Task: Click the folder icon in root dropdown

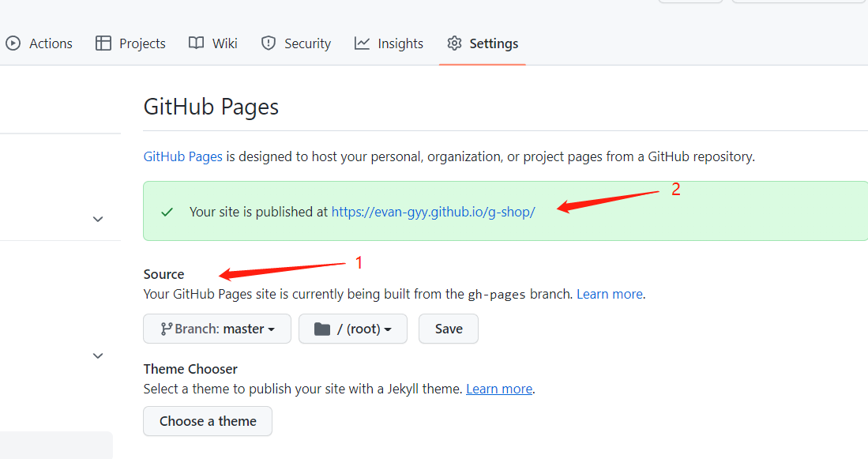Action: point(322,329)
